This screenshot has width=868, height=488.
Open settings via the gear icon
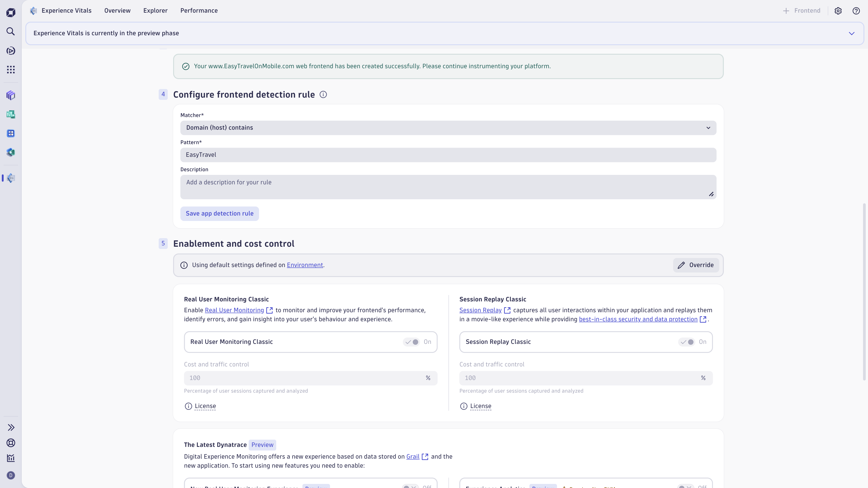point(838,10)
